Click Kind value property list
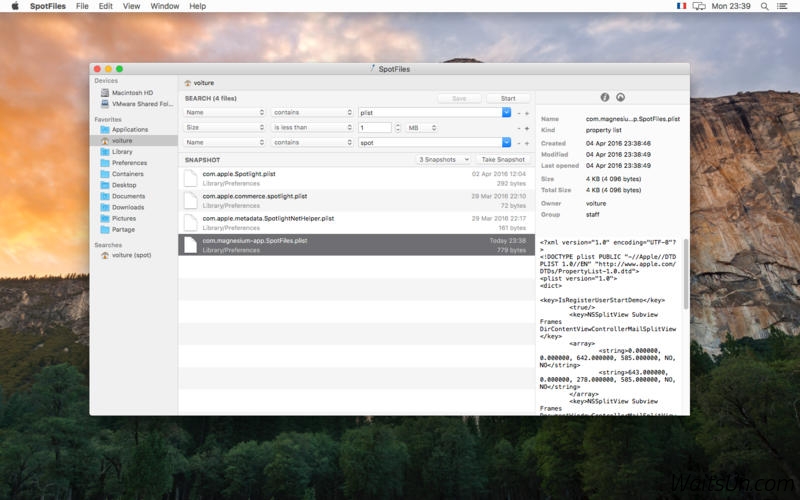This screenshot has width=800, height=500. click(x=604, y=130)
